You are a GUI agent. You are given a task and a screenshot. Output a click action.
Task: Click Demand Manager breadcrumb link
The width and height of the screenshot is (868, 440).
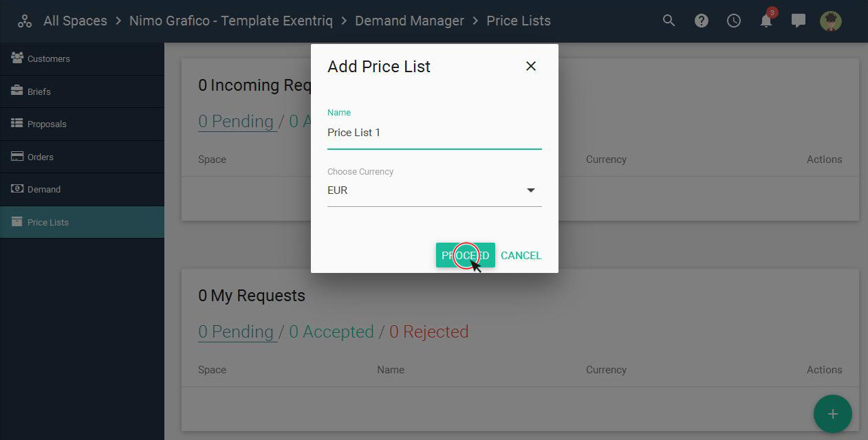pos(409,21)
